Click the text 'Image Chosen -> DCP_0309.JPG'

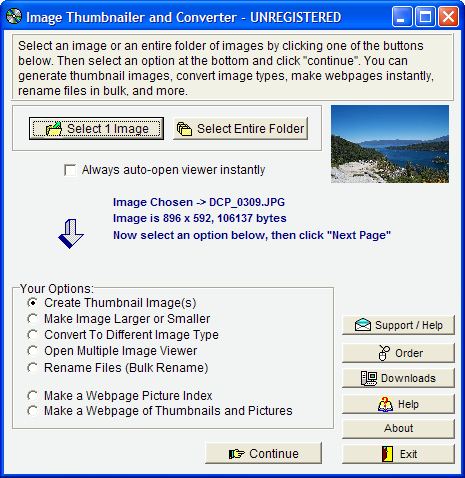click(199, 202)
